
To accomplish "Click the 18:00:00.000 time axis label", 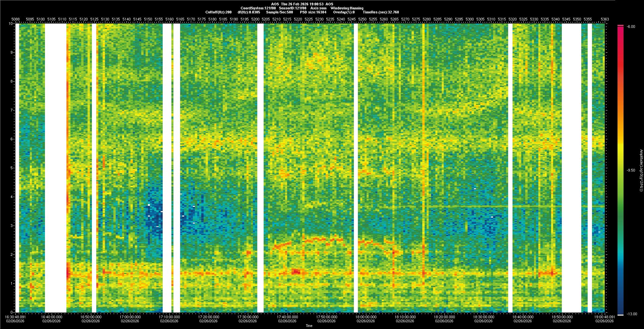I will [366, 317].
